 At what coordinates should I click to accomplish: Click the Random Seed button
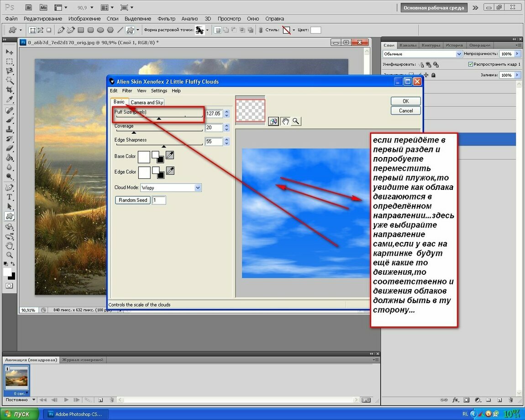click(132, 200)
